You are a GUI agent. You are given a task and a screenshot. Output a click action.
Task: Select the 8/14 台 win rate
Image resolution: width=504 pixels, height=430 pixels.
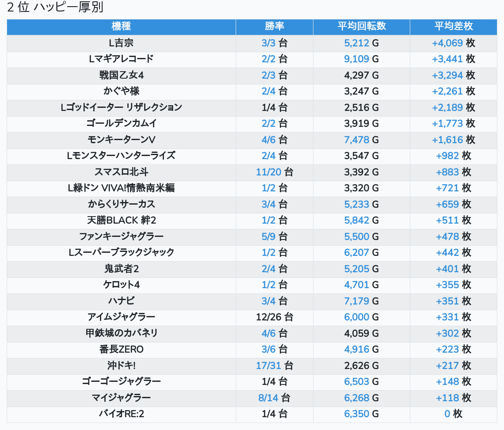pos(275,398)
